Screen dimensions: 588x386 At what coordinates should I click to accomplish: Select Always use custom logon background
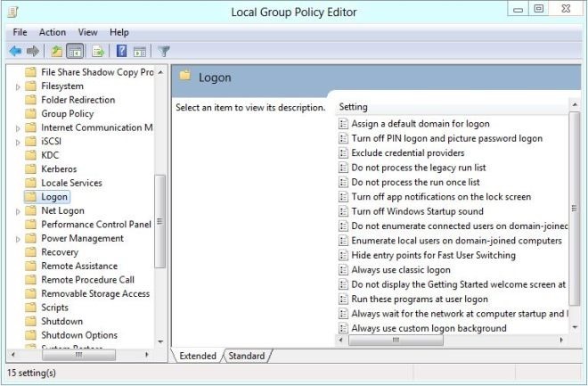pyautogui.click(x=429, y=328)
